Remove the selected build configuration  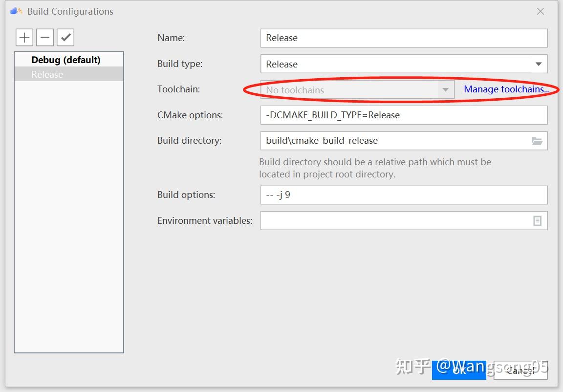(45, 37)
